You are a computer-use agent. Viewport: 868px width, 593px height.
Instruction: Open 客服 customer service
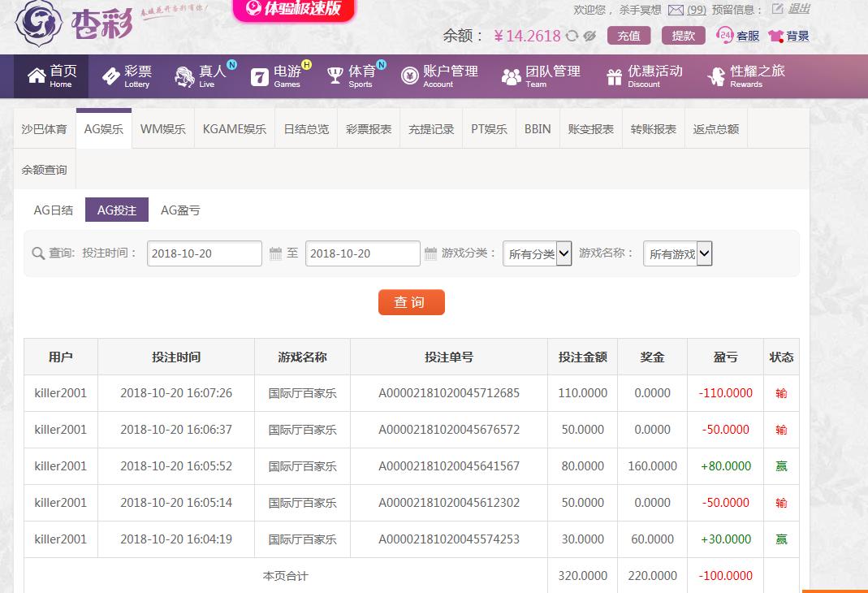click(738, 36)
